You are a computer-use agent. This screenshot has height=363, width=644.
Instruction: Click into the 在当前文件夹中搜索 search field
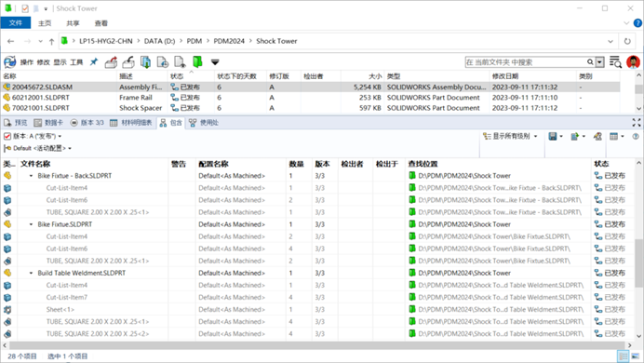[526, 62]
